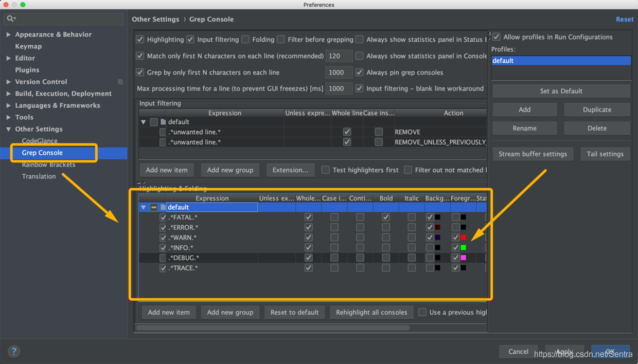The height and width of the screenshot is (364, 638).
Task: Expand Build, Execution, Deployment node
Action: tap(8, 94)
